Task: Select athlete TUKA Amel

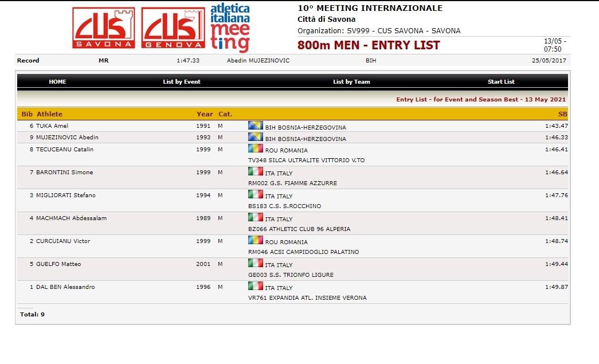Action: pyautogui.click(x=52, y=126)
